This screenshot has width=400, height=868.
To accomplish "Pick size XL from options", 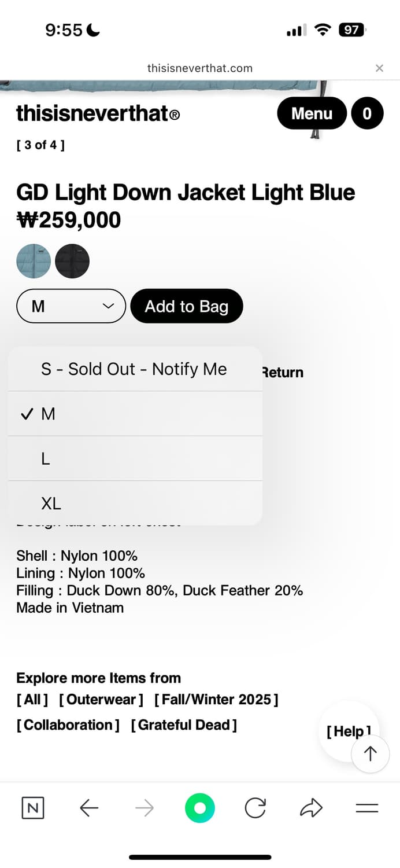I will point(135,503).
